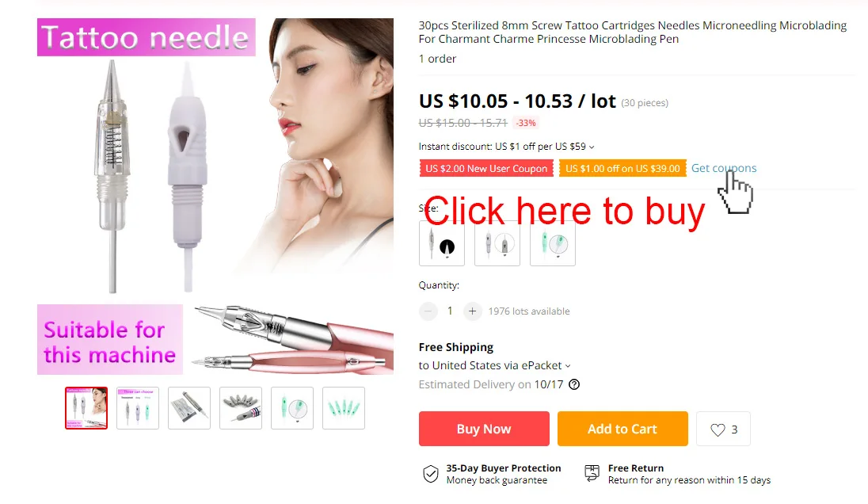Click the Free Return icon
The image size is (868, 504).
pos(592,473)
